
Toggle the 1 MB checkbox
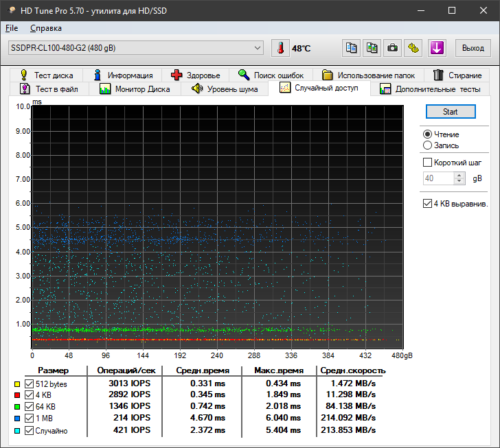click(x=29, y=418)
